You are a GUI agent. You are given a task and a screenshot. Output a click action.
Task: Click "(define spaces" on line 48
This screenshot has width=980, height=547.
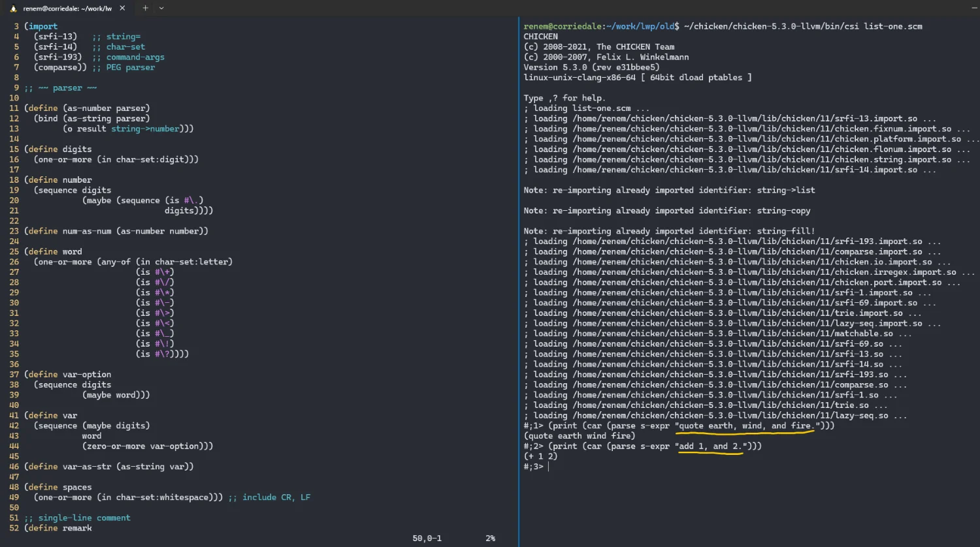click(x=58, y=488)
